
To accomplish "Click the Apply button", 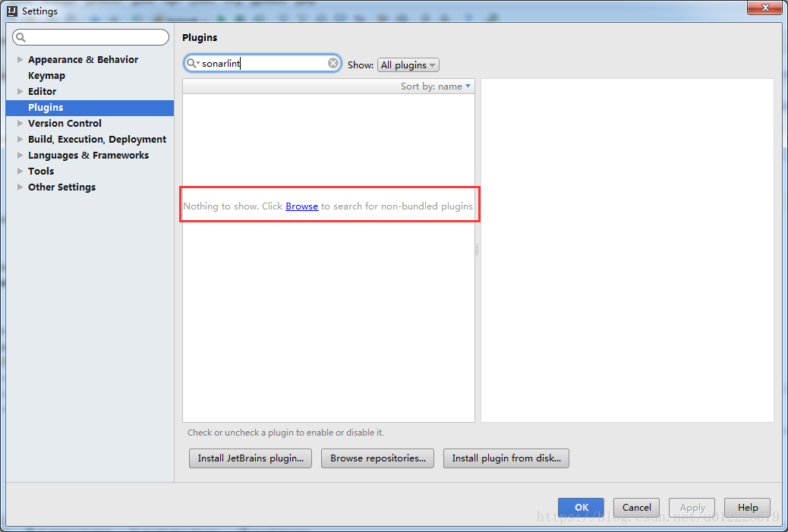I will tap(692, 508).
